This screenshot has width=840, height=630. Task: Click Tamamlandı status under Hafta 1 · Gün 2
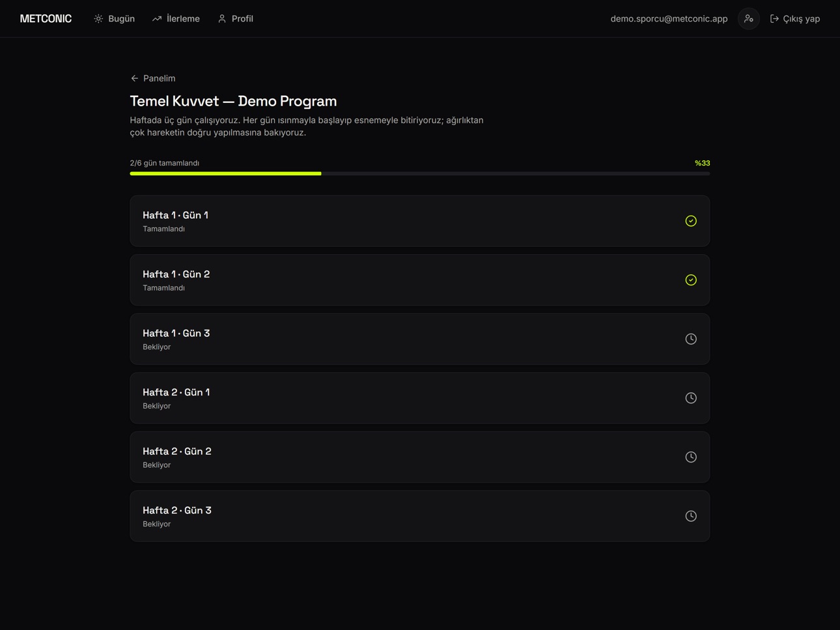tap(163, 288)
